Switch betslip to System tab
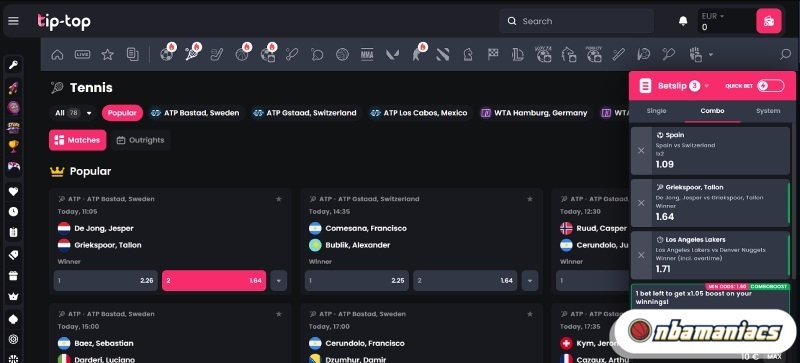The height and width of the screenshot is (363, 800). pos(768,111)
